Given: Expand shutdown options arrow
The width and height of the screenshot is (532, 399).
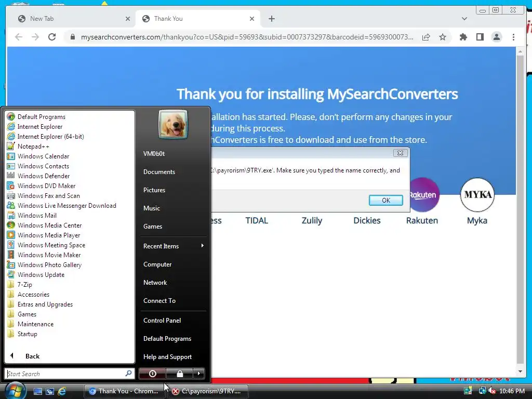Looking at the screenshot, I should pos(199,374).
